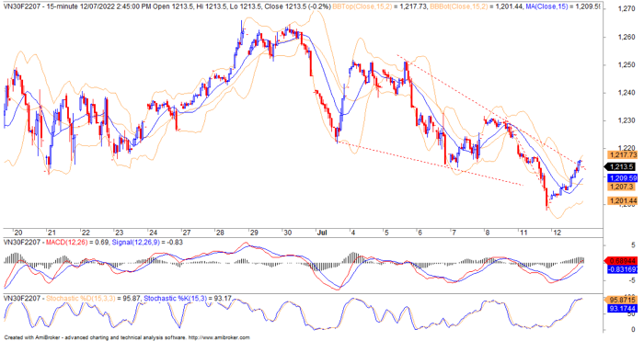Click the black last price label 1,213.5
This screenshot has height=341, width=644.
(622, 166)
